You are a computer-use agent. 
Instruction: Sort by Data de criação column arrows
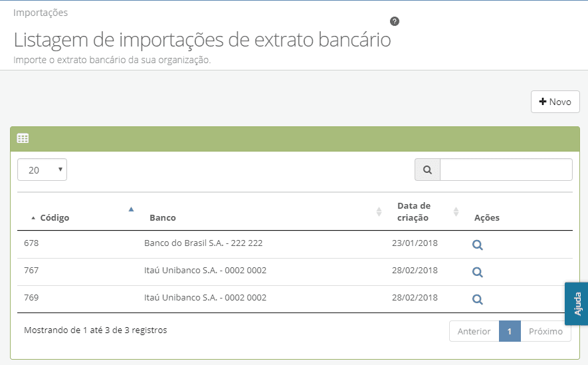coord(456,211)
